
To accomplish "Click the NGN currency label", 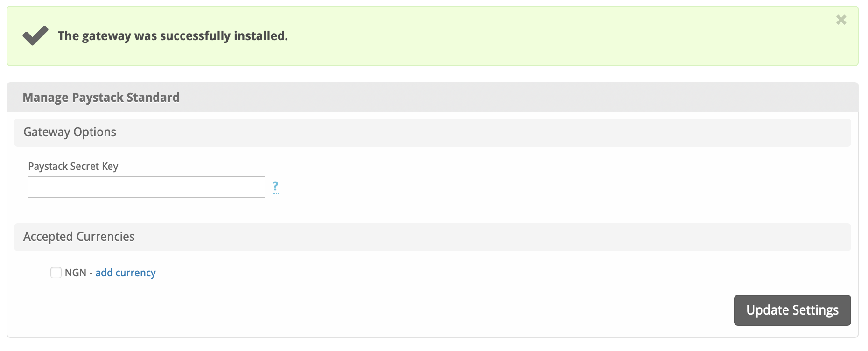I will click(75, 273).
